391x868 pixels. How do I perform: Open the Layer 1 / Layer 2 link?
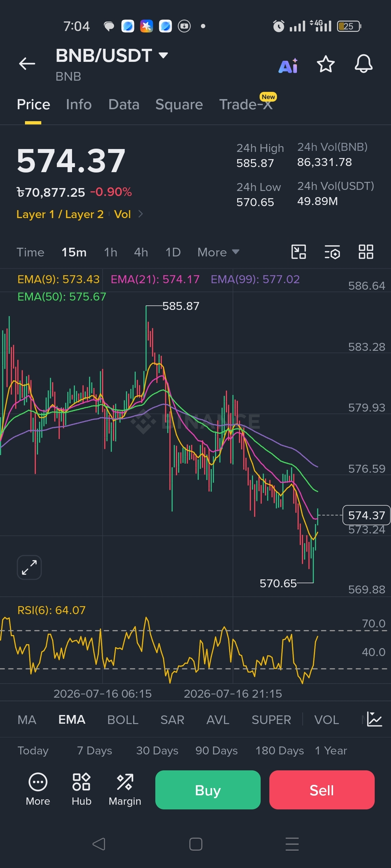[60, 214]
